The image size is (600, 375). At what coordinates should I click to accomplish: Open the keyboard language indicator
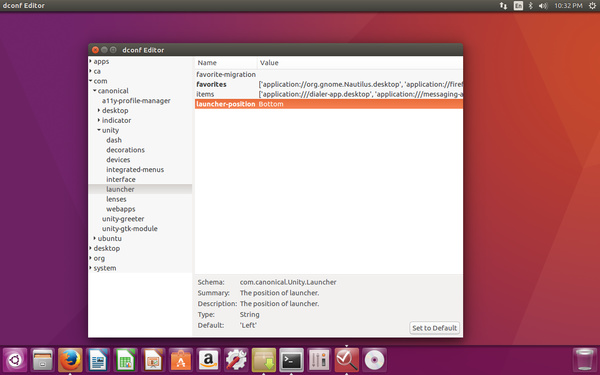(518, 5)
